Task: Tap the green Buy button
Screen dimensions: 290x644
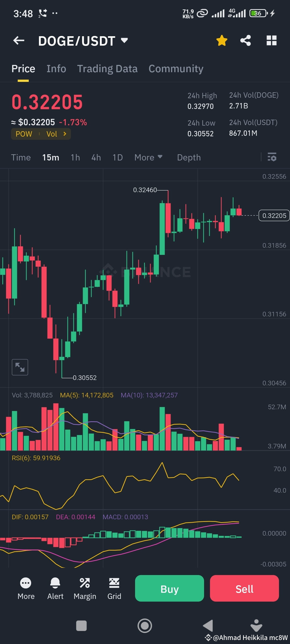Action: (x=169, y=588)
